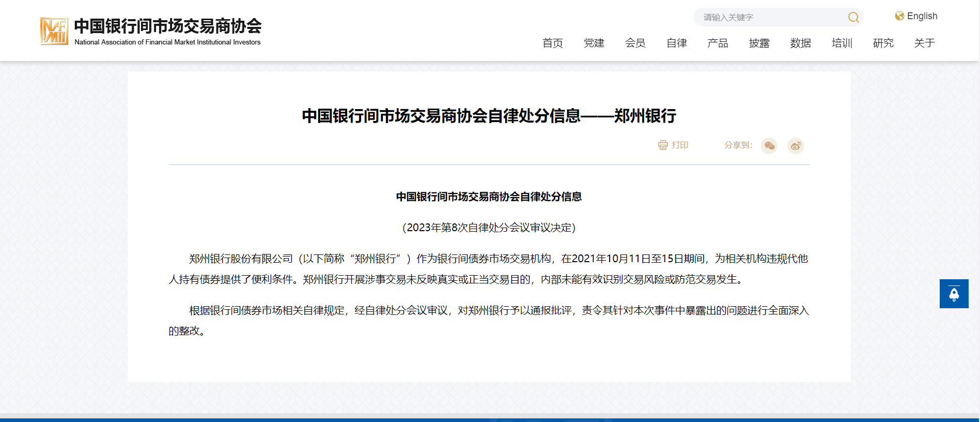Click the 打印 print text link

point(680,145)
